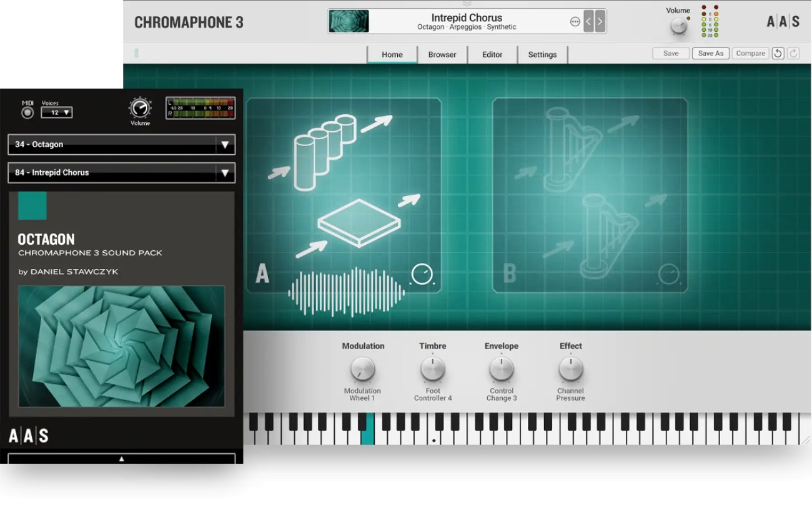Switch to the Browser tab
This screenshot has height=505, width=812.
coord(442,54)
